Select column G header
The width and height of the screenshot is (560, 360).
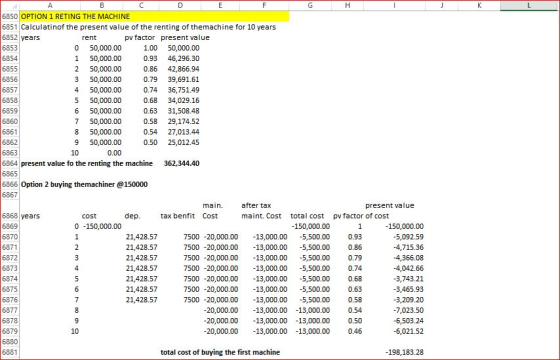pos(310,5)
